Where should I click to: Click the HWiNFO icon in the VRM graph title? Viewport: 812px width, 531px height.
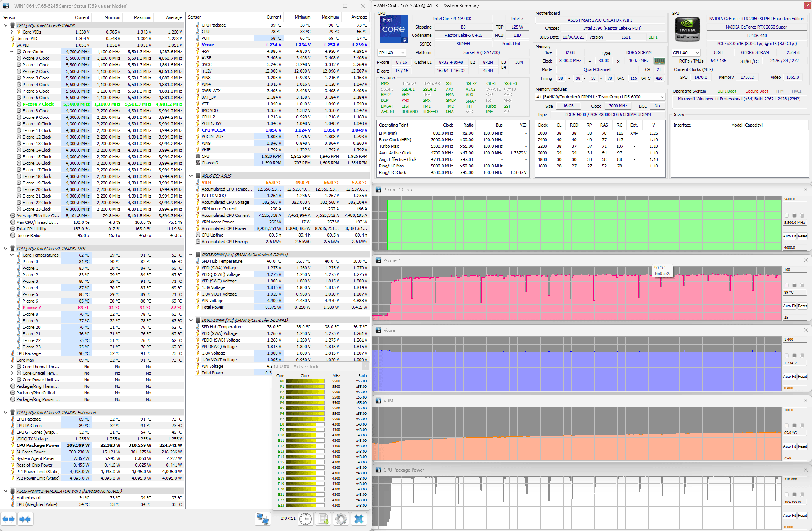coord(378,401)
